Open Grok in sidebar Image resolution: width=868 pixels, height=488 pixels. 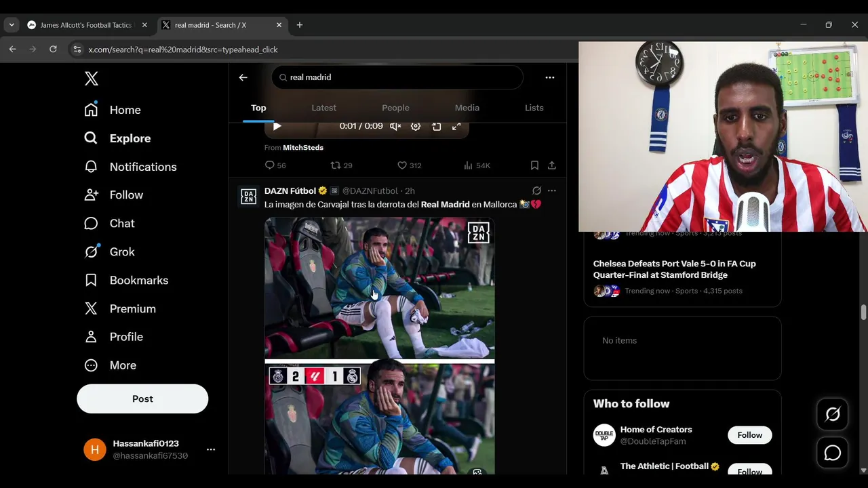[109, 252]
